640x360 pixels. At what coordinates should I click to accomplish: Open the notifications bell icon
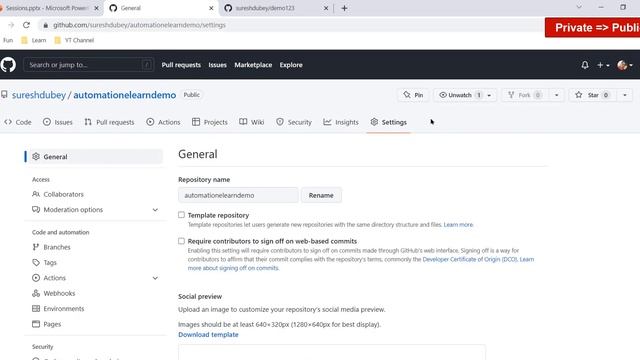click(584, 65)
